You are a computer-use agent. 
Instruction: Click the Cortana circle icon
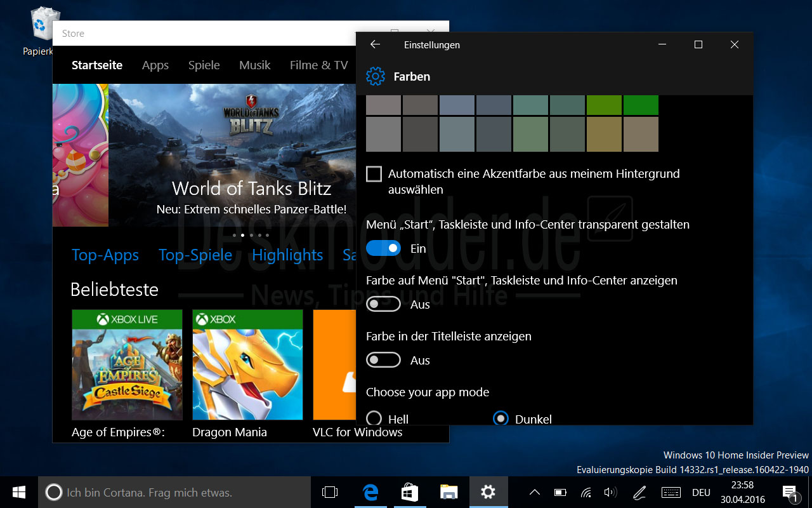(55, 492)
